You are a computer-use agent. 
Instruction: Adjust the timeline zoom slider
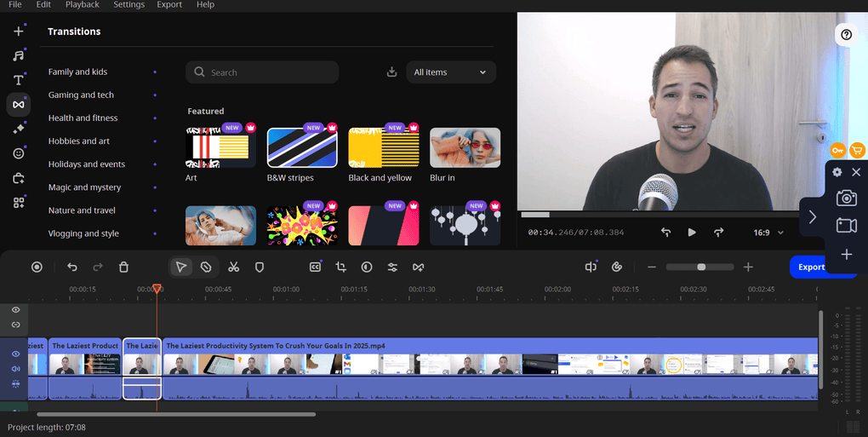pyautogui.click(x=700, y=267)
